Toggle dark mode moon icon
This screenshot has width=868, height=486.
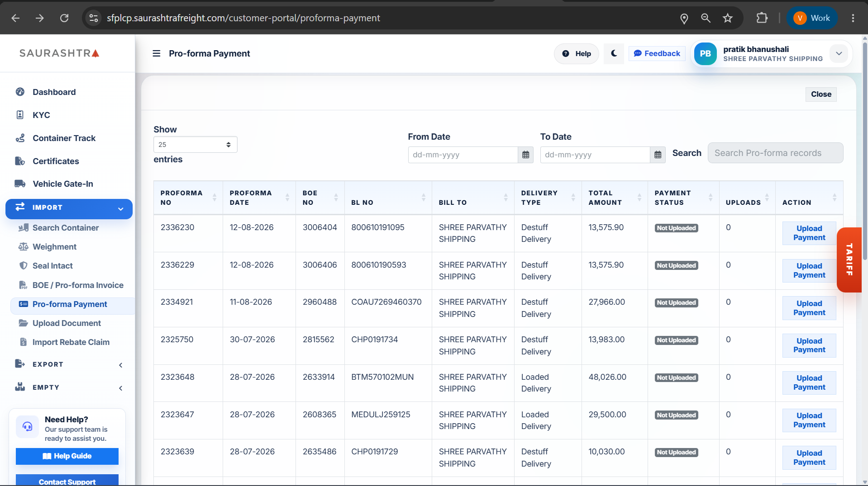[x=614, y=53]
